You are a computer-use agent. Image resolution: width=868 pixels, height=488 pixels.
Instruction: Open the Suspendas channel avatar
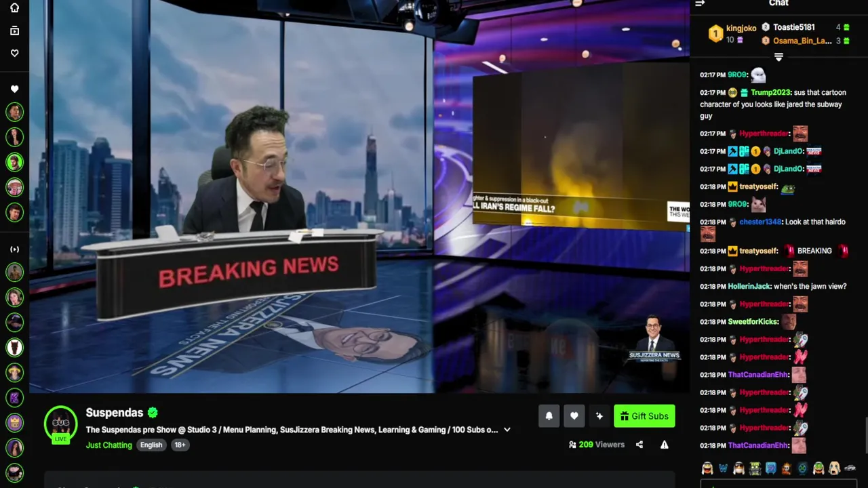[x=61, y=424]
